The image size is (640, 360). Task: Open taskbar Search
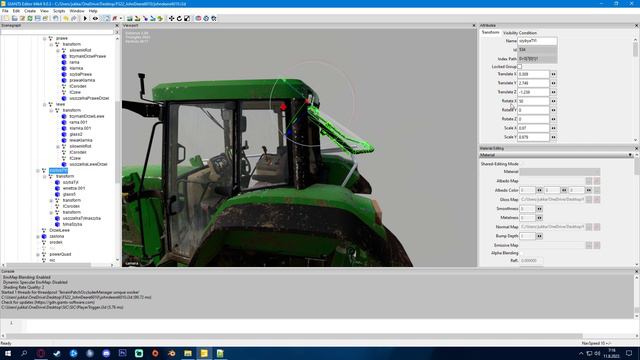click(24, 353)
